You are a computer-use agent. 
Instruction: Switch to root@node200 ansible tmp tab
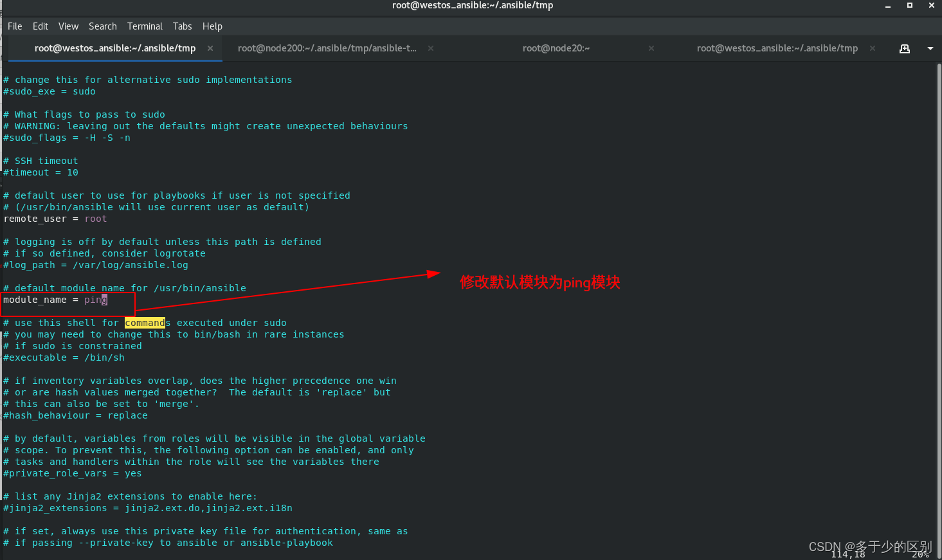(x=327, y=48)
